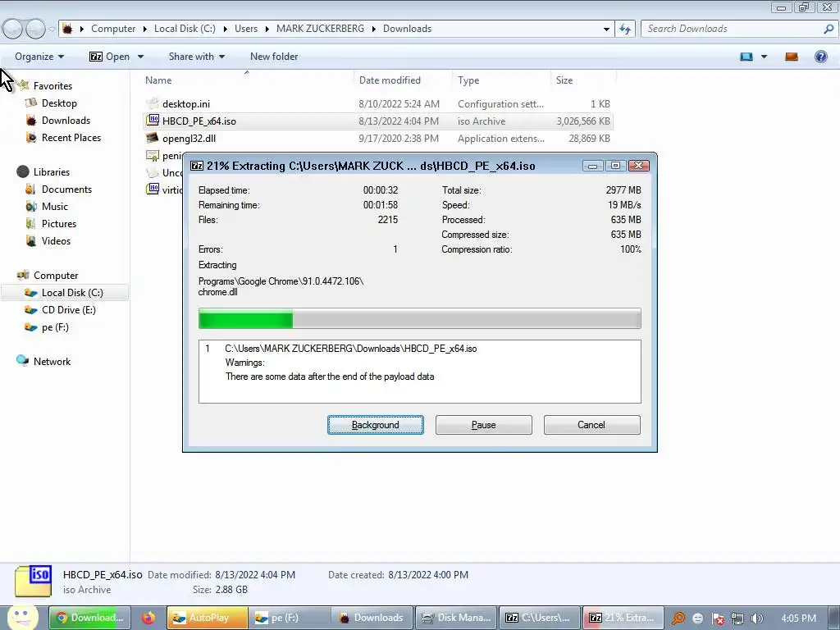This screenshot has height=630, width=840.
Task: Cancel the extraction
Action: pos(592,425)
